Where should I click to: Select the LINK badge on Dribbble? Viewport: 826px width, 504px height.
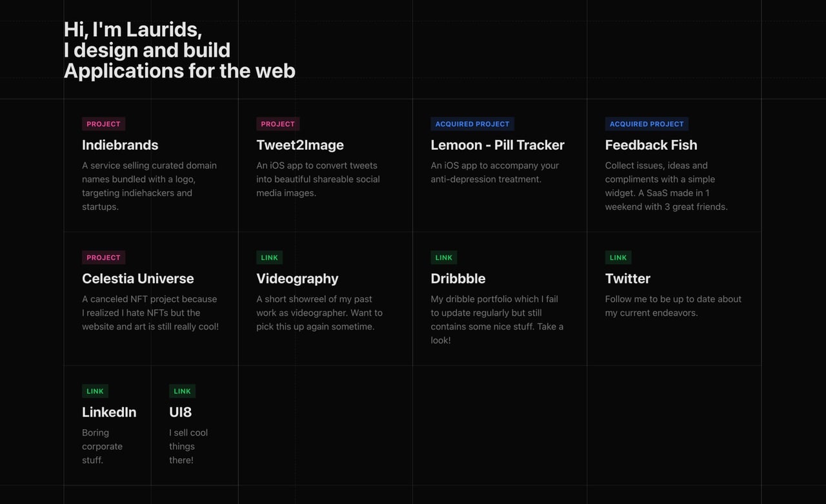tap(443, 257)
